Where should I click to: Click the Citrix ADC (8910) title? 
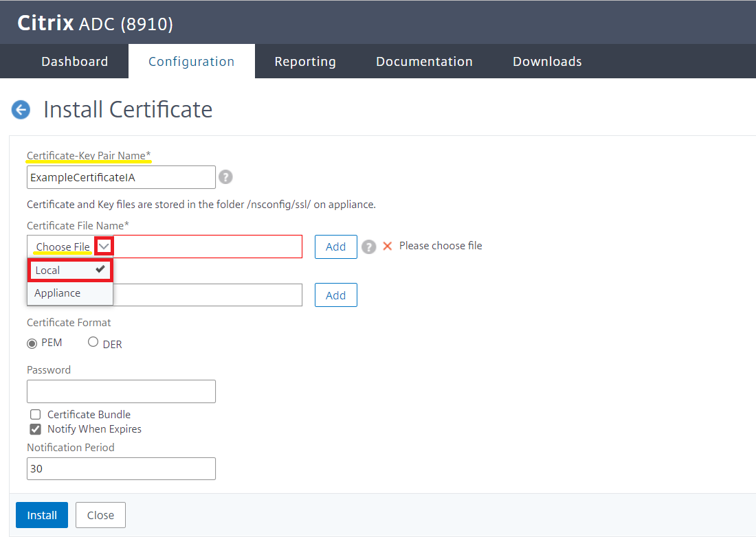pyautogui.click(x=95, y=23)
